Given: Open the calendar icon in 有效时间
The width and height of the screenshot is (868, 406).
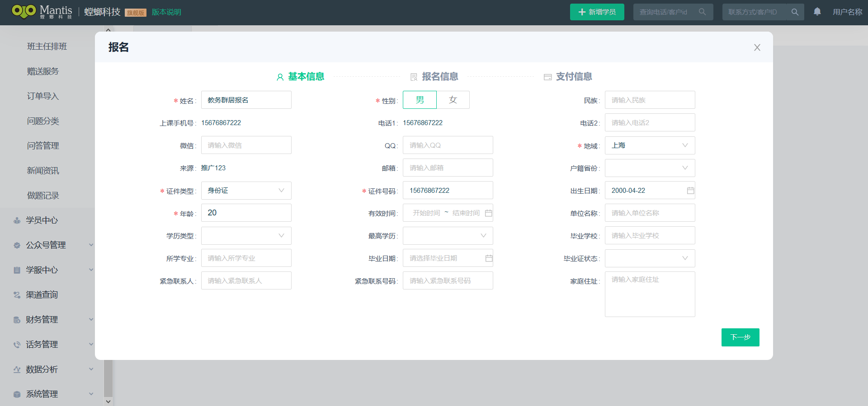Looking at the screenshot, I should pyautogui.click(x=488, y=213).
